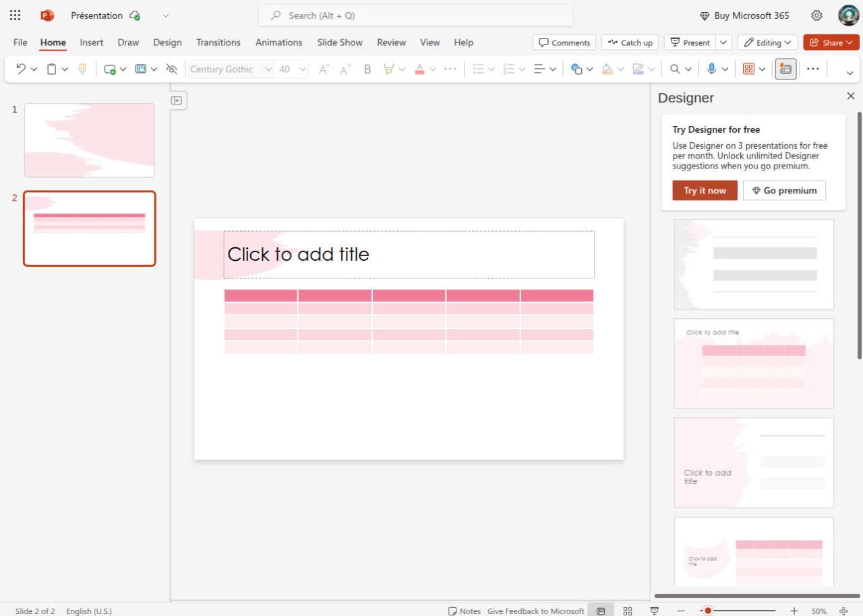863x616 pixels.
Task: Toggle the Notes pane
Action: coord(465,611)
